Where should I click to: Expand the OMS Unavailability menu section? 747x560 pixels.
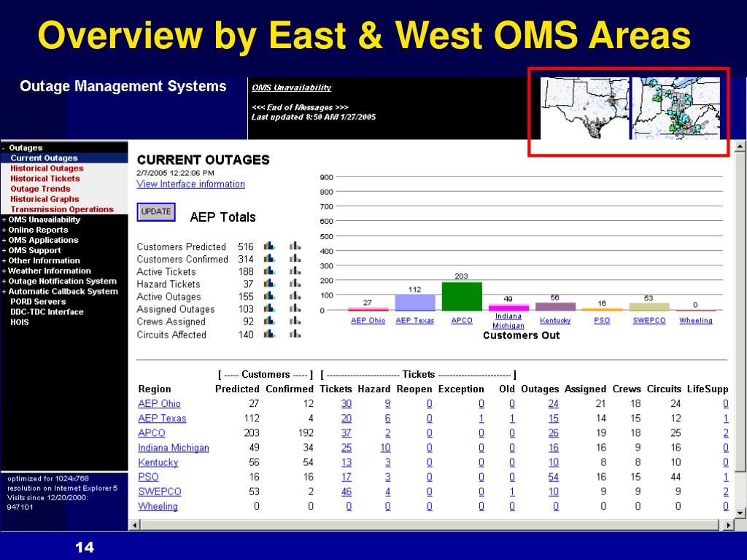4,219
